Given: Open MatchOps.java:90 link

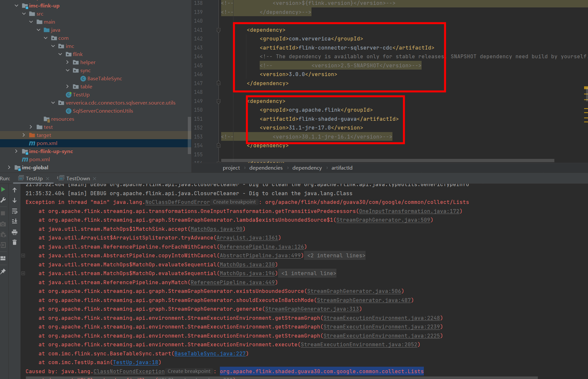Looking at the screenshot, I should pyautogui.click(x=216, y=229).
